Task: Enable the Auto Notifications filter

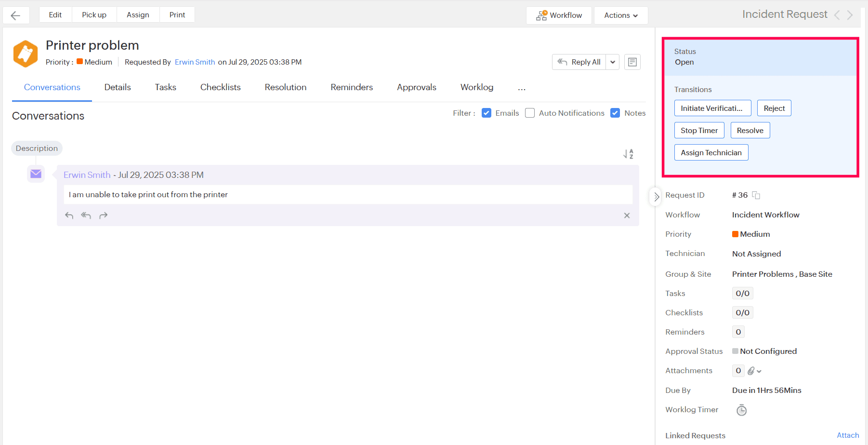Action: [530, 112]
